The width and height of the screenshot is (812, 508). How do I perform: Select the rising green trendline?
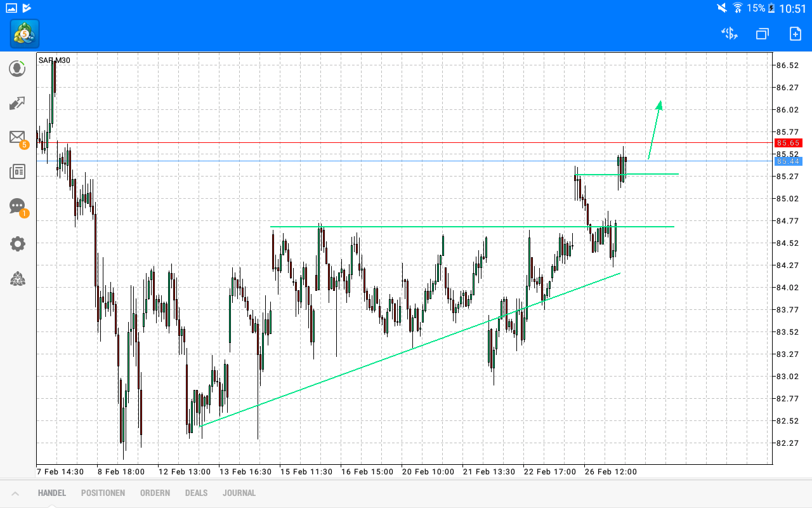click(x=410, y=350)
